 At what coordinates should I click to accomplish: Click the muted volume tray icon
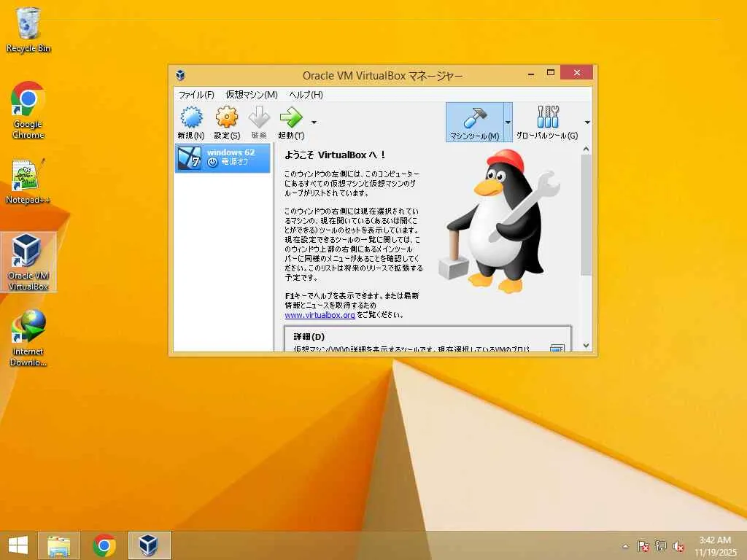[x=678, y=546]
